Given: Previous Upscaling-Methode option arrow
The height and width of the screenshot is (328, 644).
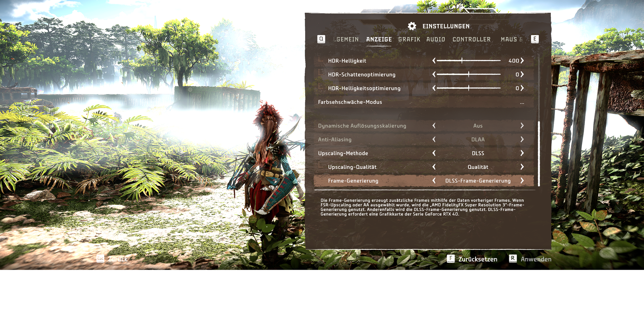Looking at the screenshot, I should [434, 153].
